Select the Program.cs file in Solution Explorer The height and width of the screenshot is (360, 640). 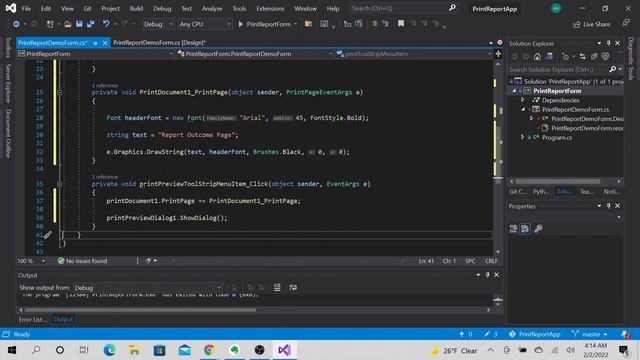point(556,137)
